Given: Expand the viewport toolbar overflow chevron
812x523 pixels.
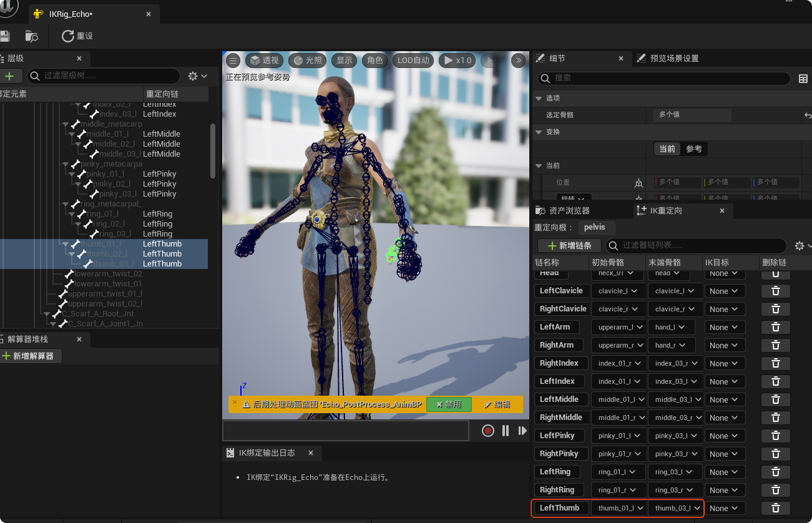Looking at the screenshot, I should tap(518, 61).
